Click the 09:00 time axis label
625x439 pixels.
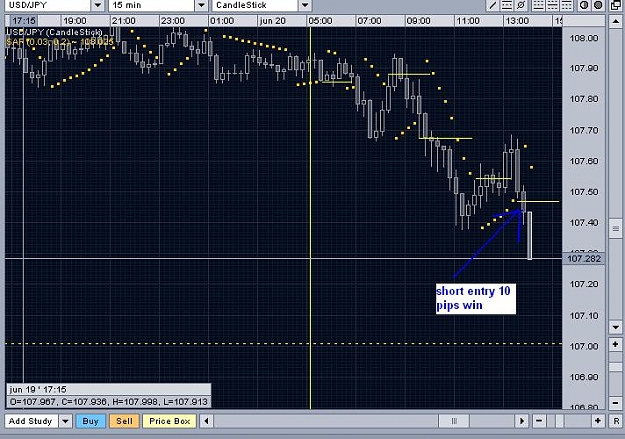click(x=418, y=21)
